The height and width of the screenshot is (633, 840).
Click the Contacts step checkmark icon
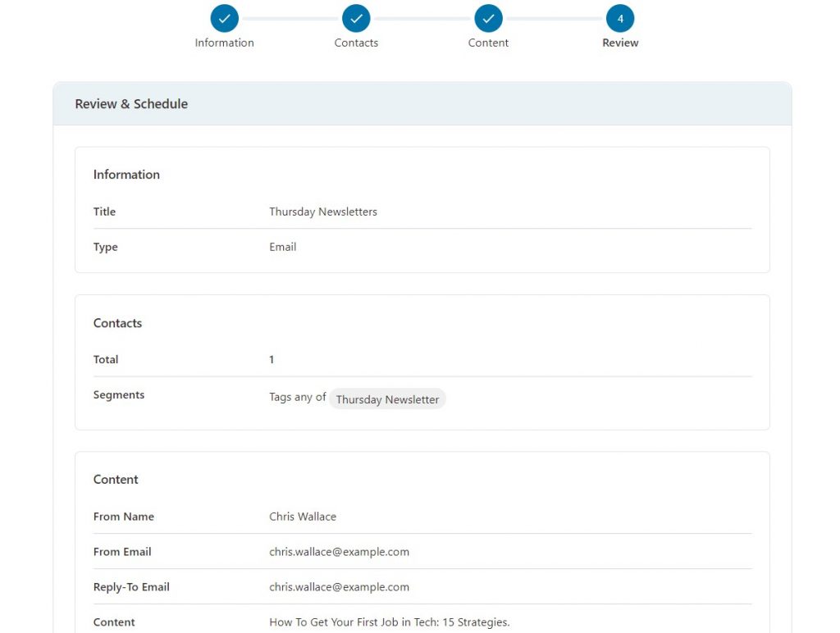356,19
